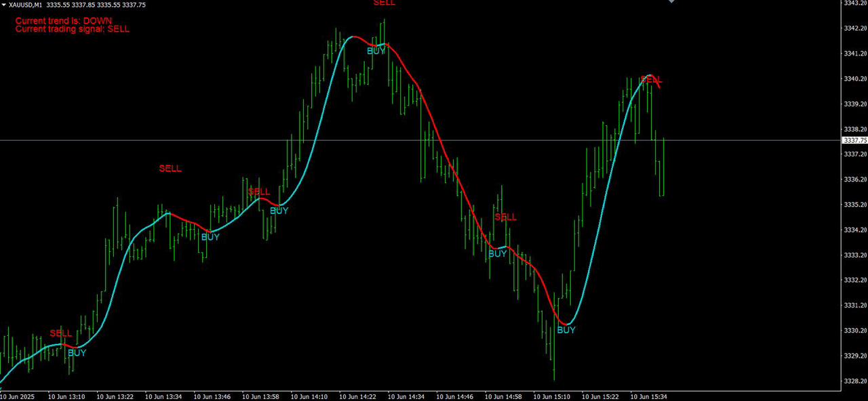Select the SELL signal at 15:34 peak
Viewport: 868px width, 401px height.
[x=650, y=79]
